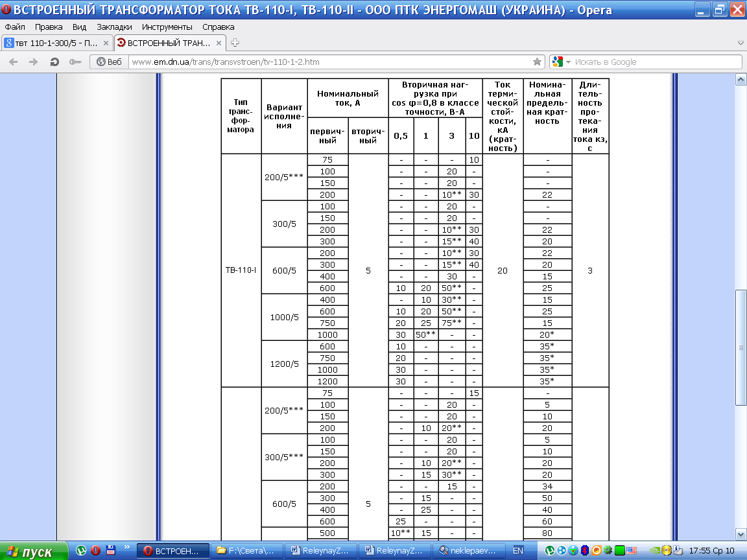The image size is (747, 560).
Task: Click the 'первичный' subheader
Action: tap(327, 135)
